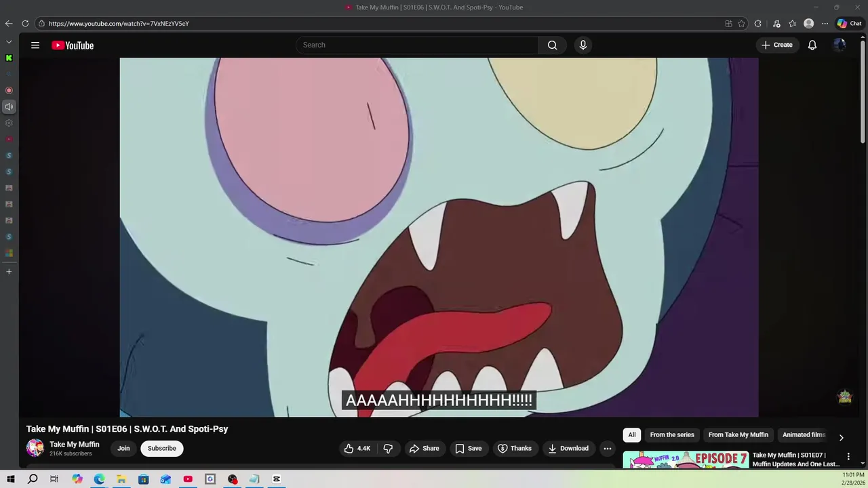Add page to favorites star icon
868x488 pixels.
coord(741,24)
